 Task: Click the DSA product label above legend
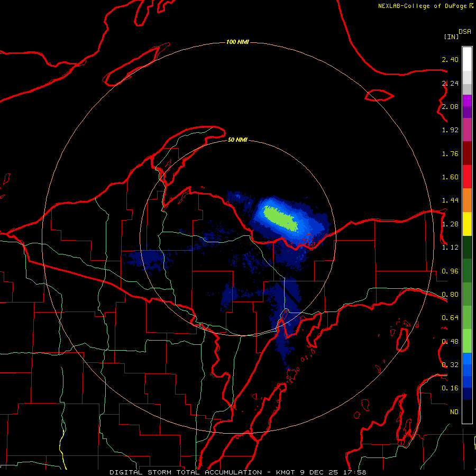(x=465, y=32)
